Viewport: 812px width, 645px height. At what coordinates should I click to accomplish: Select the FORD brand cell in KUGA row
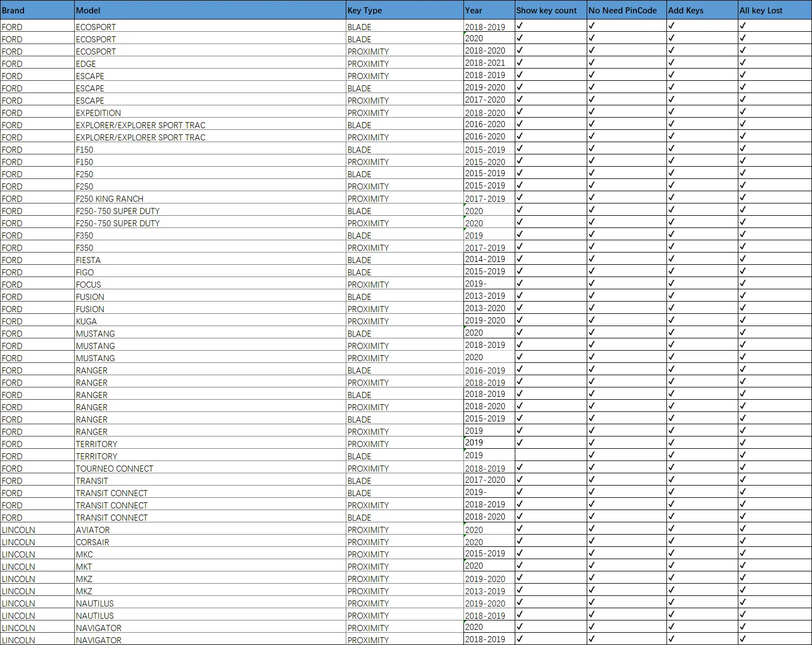tap(37, 321)
